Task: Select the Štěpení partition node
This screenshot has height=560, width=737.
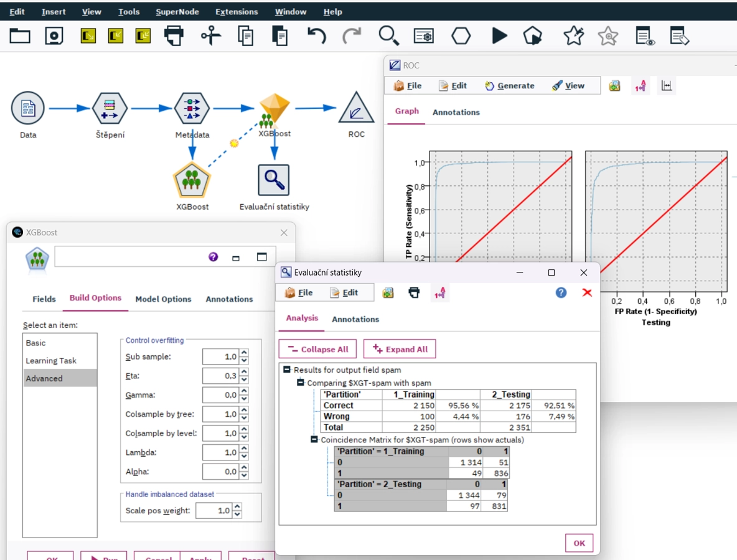Action: coord(110,108)
